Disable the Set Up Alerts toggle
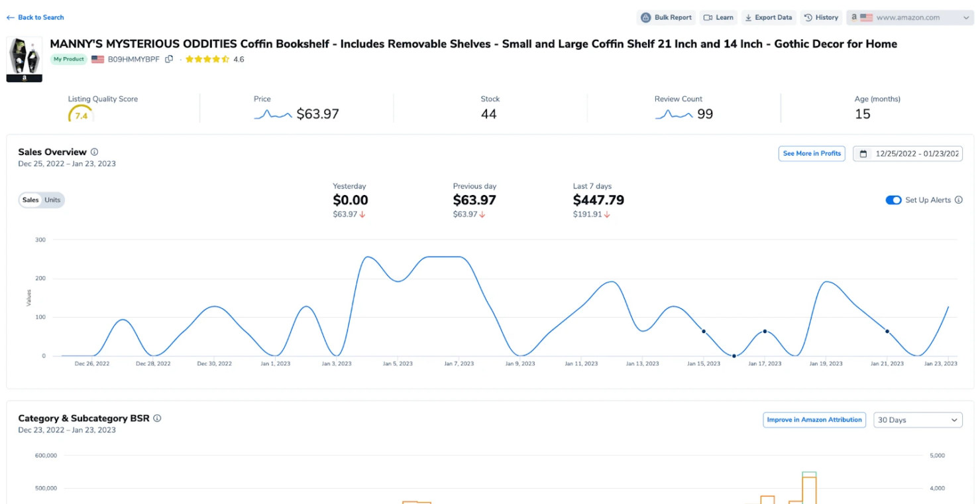 pyautogui.click(x=894, y=200)
